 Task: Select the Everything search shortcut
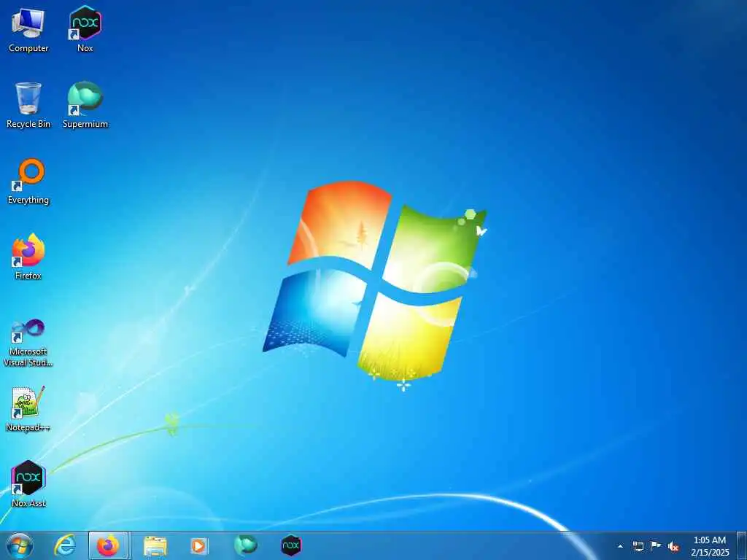tap(28, 182)
